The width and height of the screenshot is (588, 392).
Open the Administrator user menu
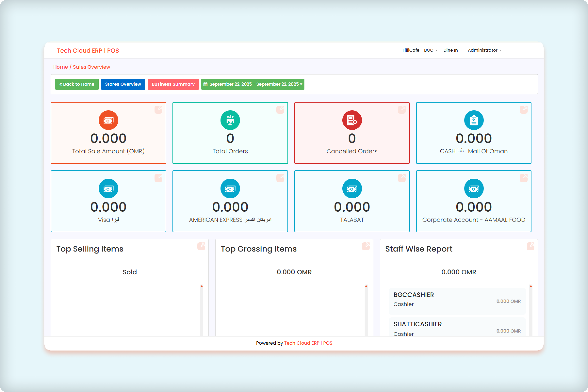[x=484, y=50]
